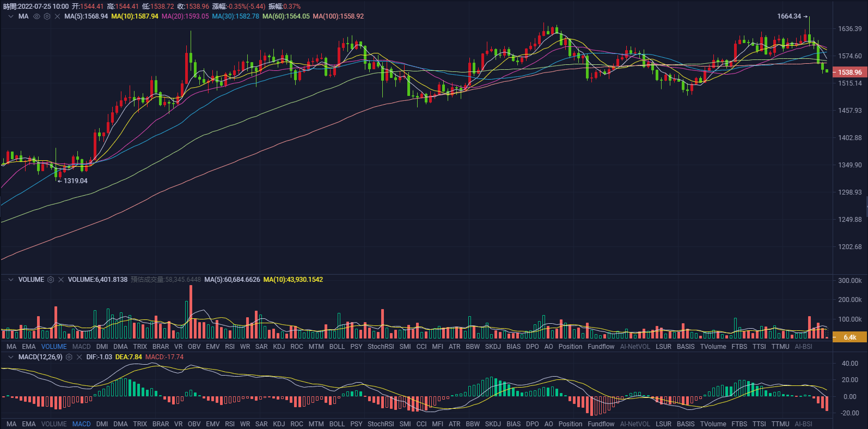Screen dimensions: 868x429
Task: Select BOLL tab in upper indicator row
Action: coord(337,347)
